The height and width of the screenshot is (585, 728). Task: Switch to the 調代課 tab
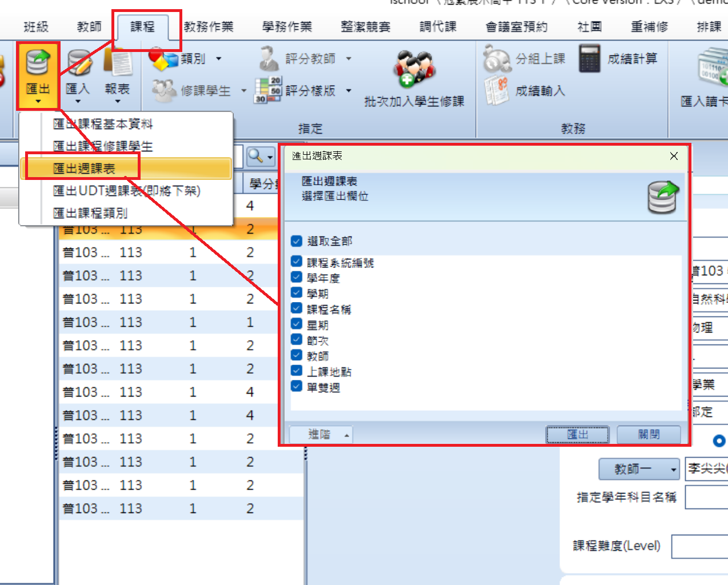(x=438, y=27)
